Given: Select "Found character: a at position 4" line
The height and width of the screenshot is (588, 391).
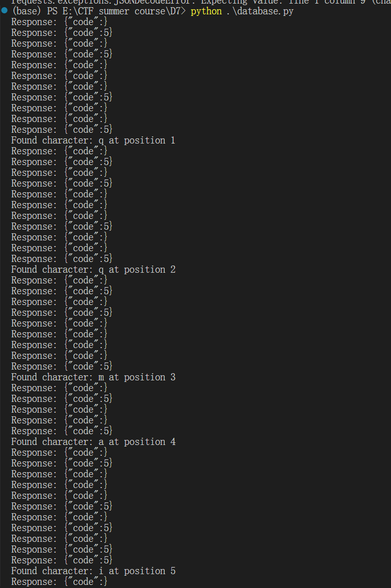Looking at the screenshot, I should point(93,442).
